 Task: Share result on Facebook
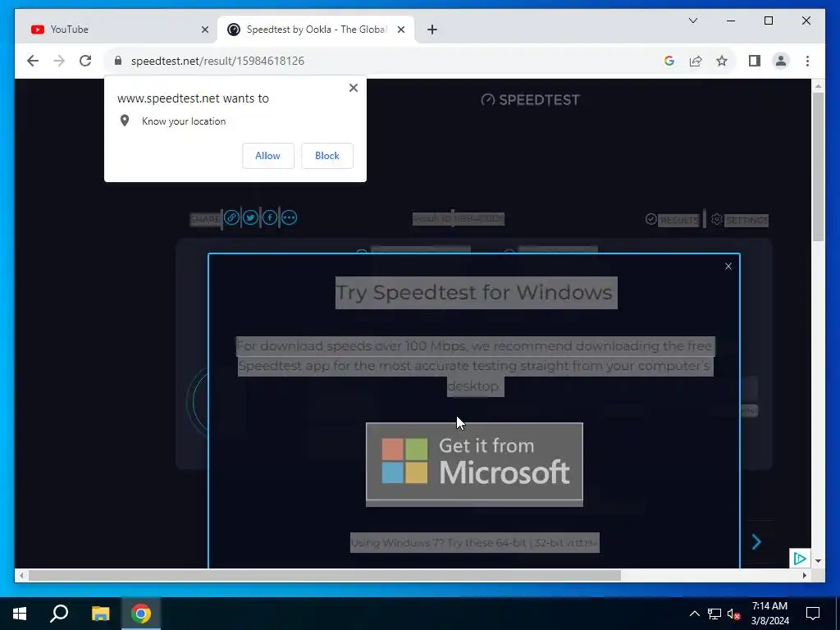(269, 218)
